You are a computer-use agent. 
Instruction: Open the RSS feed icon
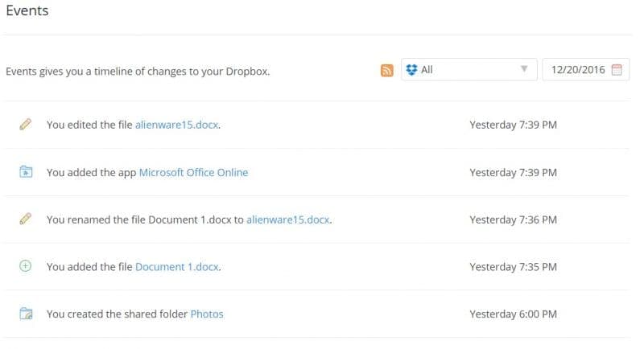coord(386,71)
